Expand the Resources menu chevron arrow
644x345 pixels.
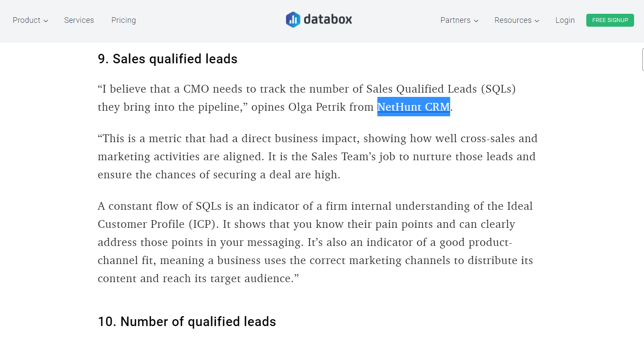(537, 21)
